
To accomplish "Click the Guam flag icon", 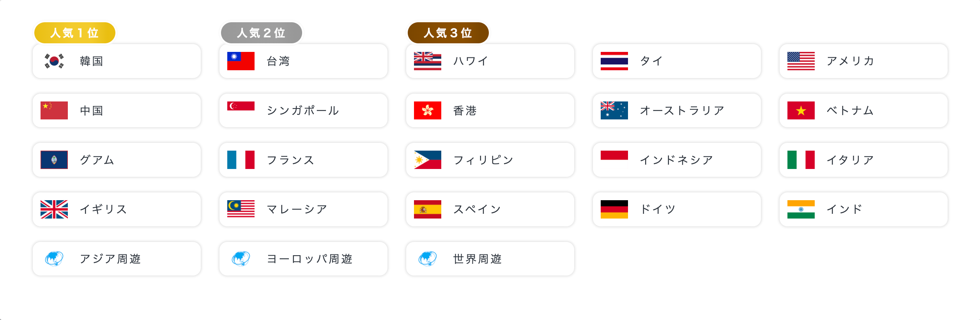I will point(54,160).
